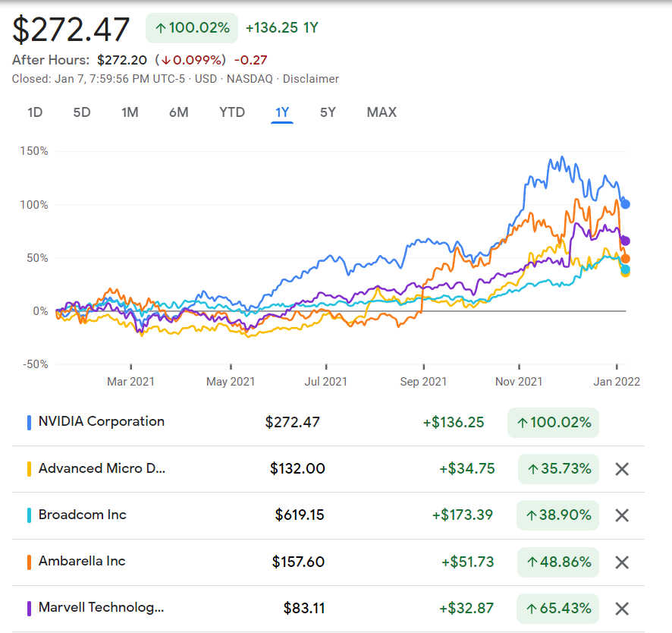Remove Advanced Micro Devices from comparison
The image size is (672, 633).
622,469
